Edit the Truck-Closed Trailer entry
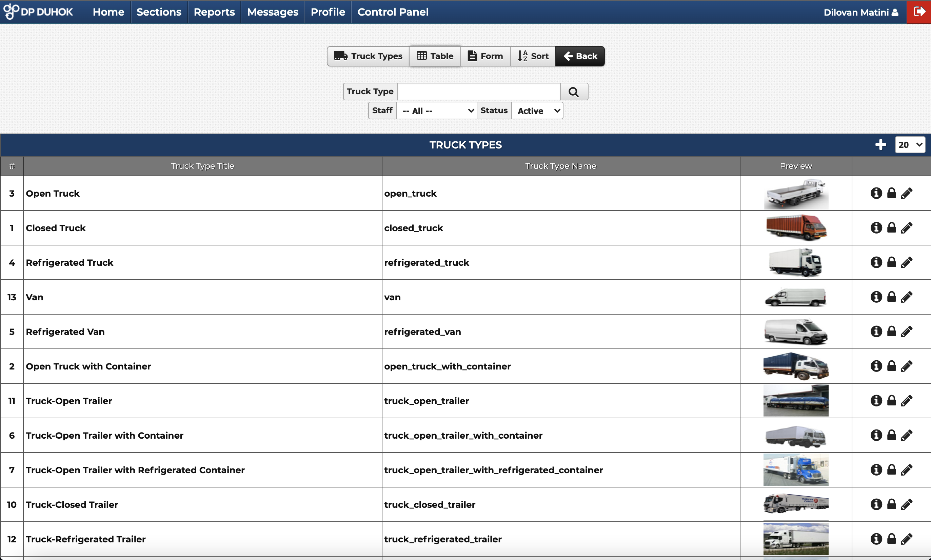 coord(907,504)
